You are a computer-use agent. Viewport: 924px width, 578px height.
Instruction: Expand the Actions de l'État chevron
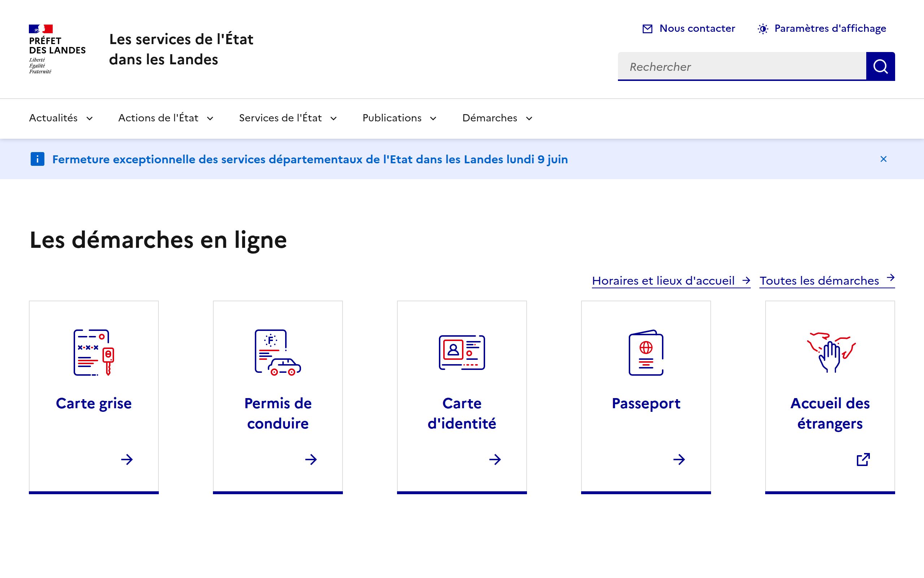(x=210, y=118)
